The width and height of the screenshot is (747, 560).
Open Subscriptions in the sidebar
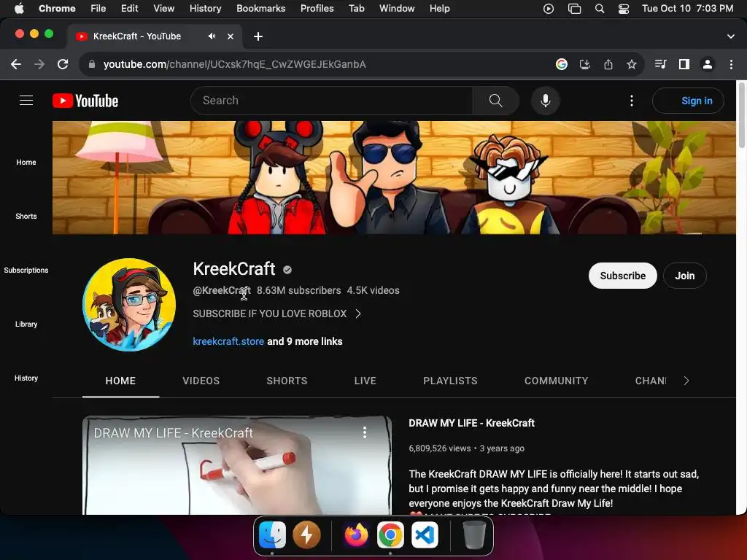click(26, 270)
